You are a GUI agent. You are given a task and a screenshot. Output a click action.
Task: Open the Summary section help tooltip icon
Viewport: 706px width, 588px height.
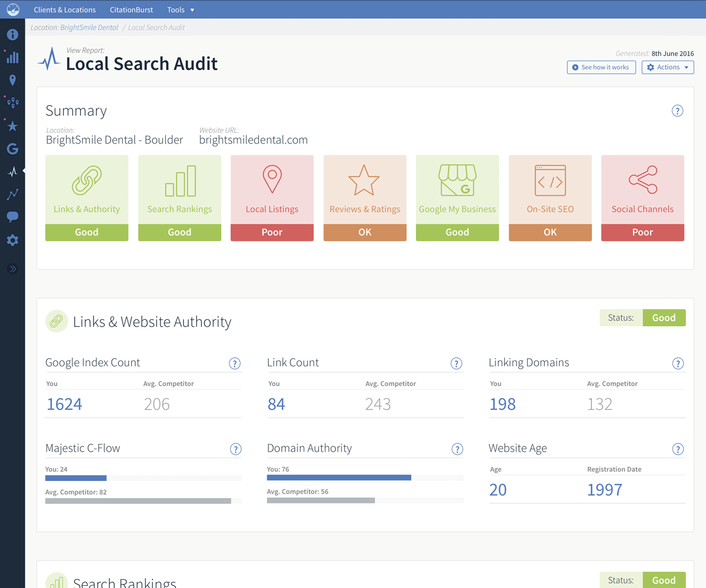pyautogui.click(x=677, y=111)
